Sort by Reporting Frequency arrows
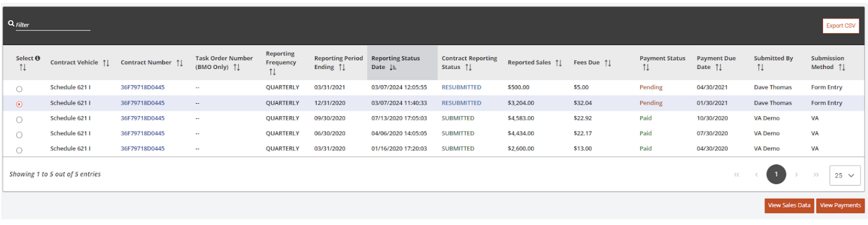 pyautogui.click(x=273, y=72)
